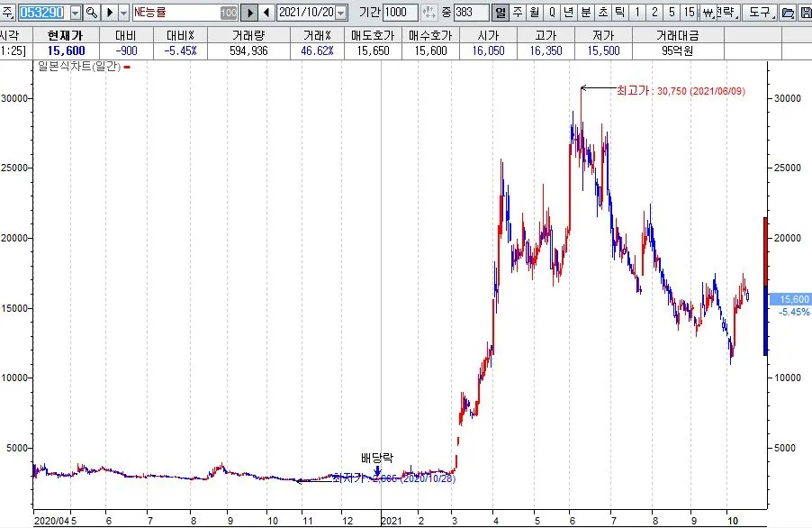Click the 대비 value -900
The image size is (812, 528).
pyautogui.click(x=126, y=50)
